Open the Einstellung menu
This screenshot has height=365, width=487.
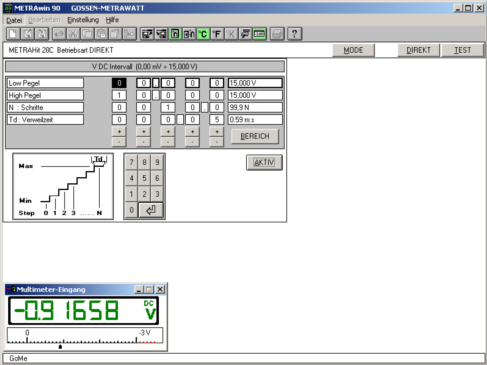pyautogui.click(x=83, y=20)
